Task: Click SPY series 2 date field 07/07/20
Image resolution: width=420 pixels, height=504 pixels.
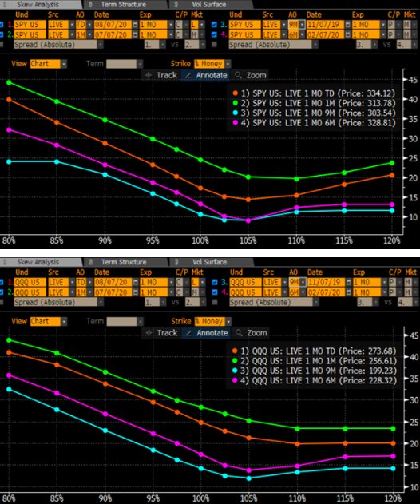Action: pos(113,34)
